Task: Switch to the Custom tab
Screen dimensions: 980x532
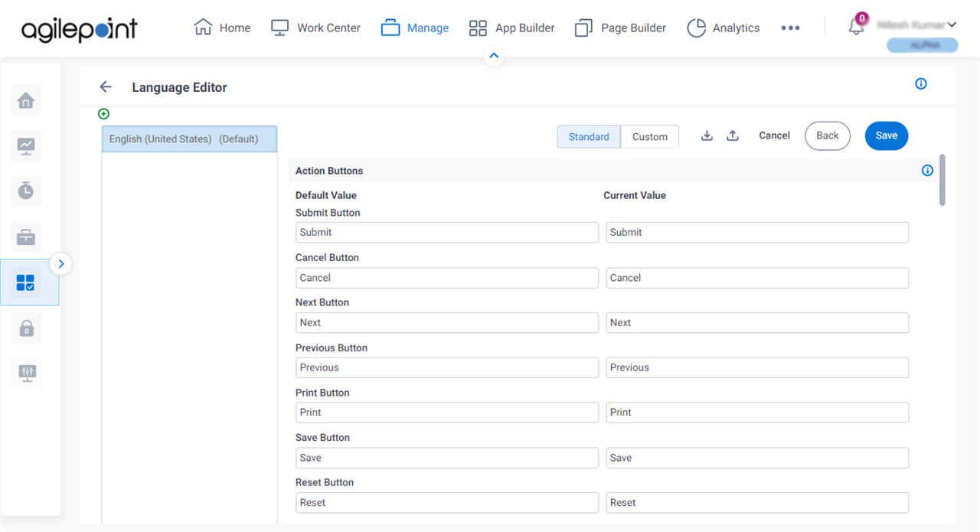Action: click(650, 137)
